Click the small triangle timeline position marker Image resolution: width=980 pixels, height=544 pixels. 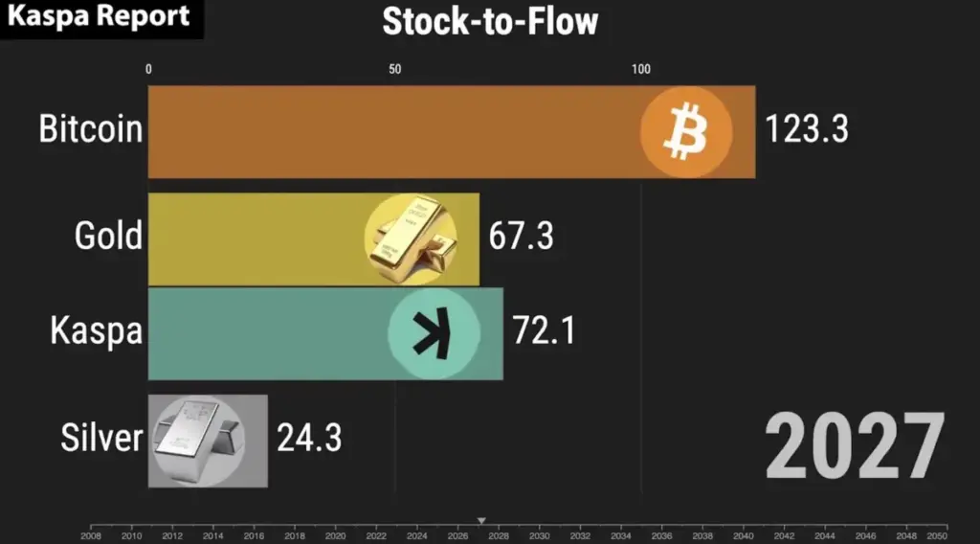tap(481, 521)
